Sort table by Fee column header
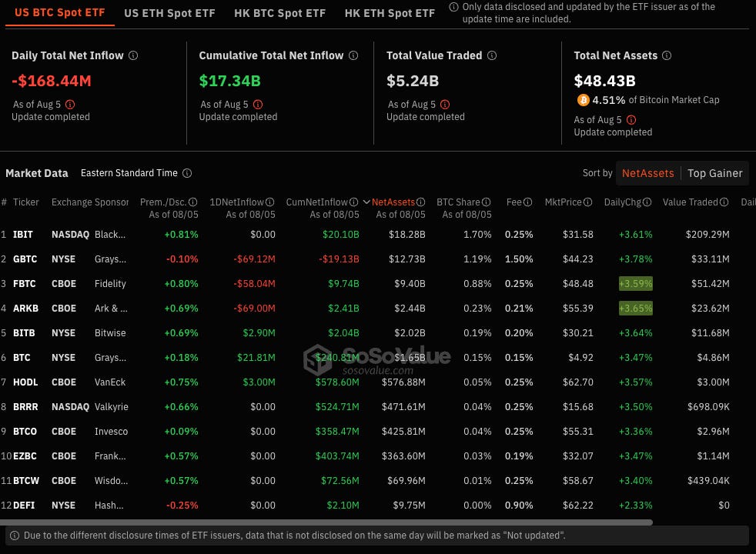 514,202
